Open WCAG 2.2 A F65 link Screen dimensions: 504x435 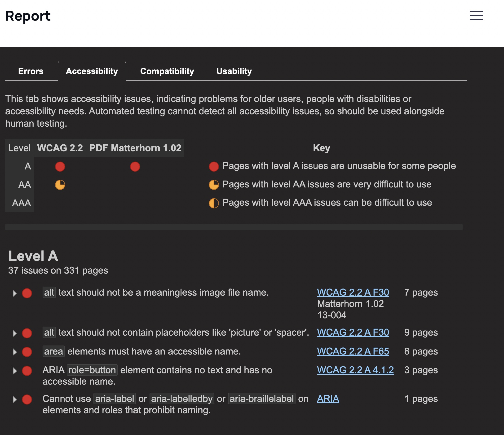tap(353, 351)
